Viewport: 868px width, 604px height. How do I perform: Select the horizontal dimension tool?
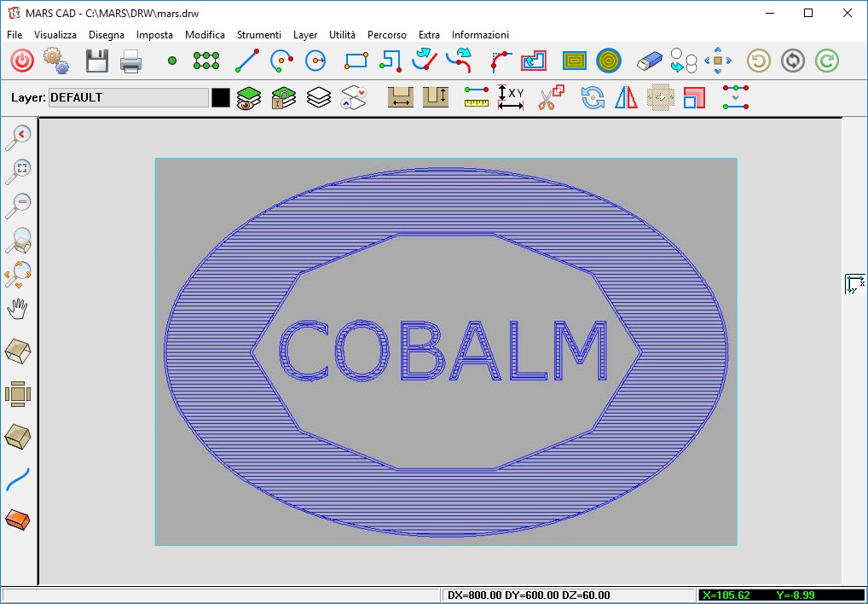point(400,97)
